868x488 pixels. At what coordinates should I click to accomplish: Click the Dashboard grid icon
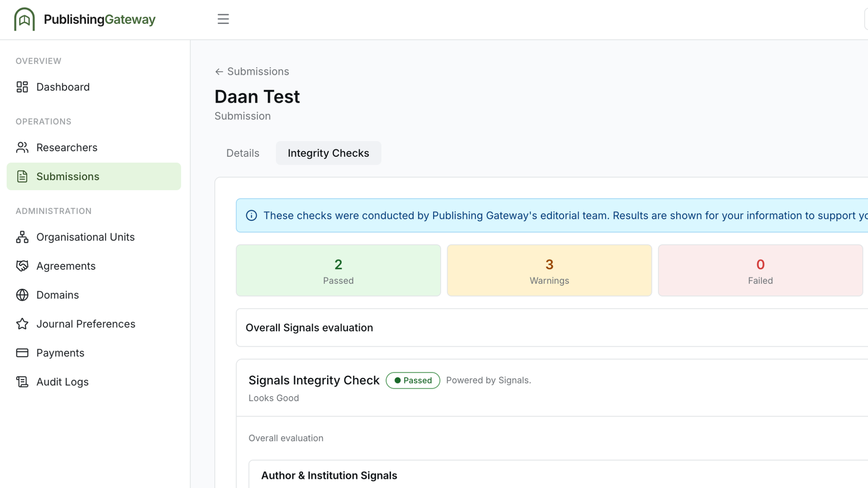22,87
